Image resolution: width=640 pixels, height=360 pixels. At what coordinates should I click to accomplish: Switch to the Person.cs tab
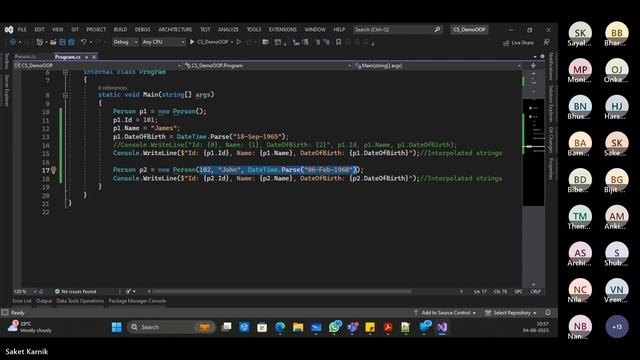click(x=25, y=57)
